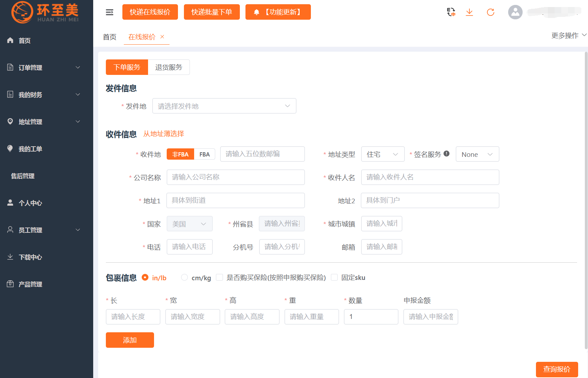Switch to the 首页 tab
Image resolution: width=588 pixels, height=378 pixels.
pyautogui.click(x=109, y=37)
